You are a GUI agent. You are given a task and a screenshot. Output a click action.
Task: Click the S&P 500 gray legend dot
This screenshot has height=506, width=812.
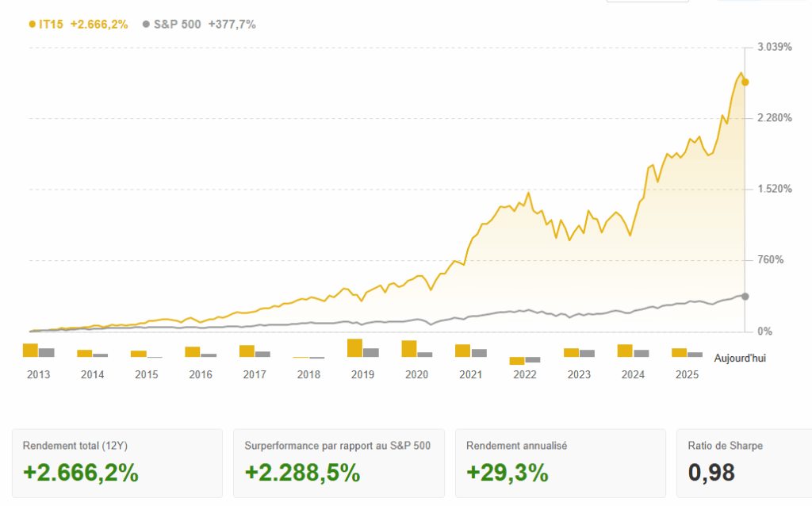tap(146, 25)
